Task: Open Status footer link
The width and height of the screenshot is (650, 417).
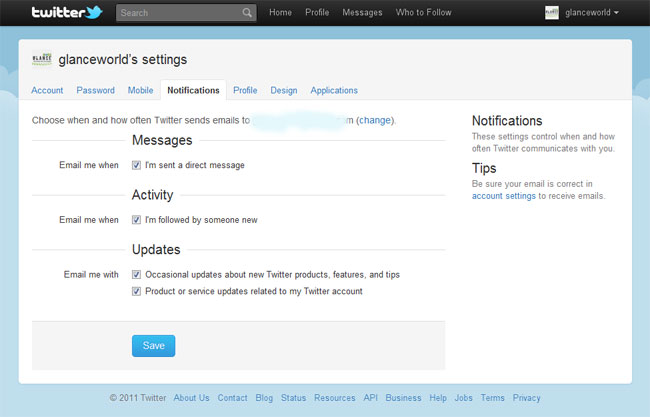Action: (293, 398)
